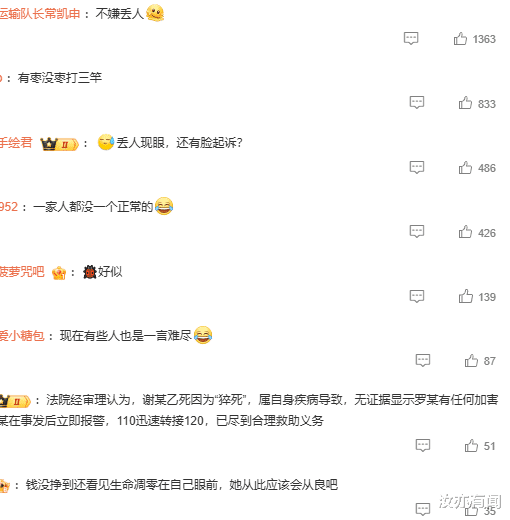Like the 有枣没枣打三竿 comment
This screenshot has width=510, height=520.
465,103
